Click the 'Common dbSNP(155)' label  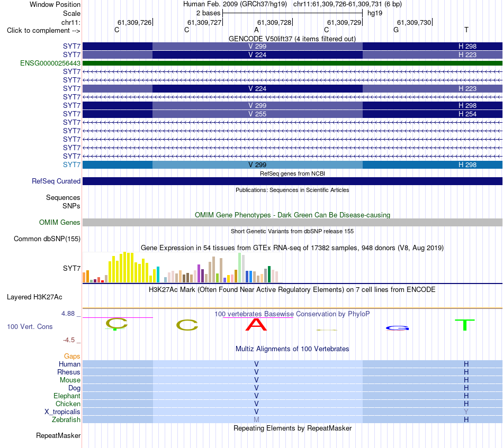click(47, 239)
